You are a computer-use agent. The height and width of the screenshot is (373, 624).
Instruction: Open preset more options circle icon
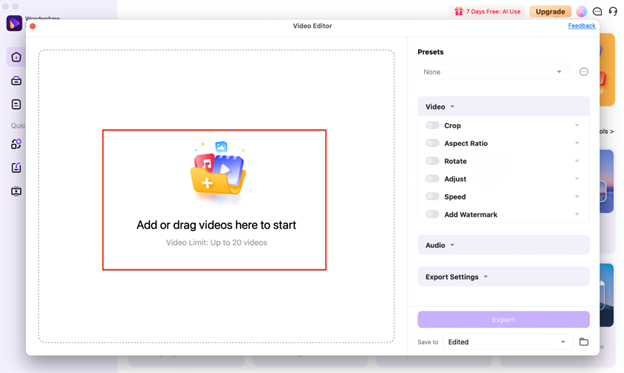coord(583,72)
